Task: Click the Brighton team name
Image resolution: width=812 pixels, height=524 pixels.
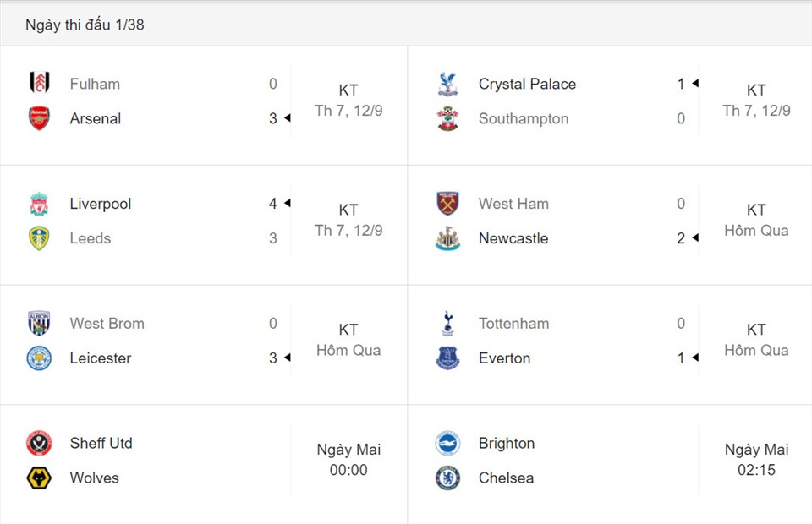Action: (x=507, y=444)
